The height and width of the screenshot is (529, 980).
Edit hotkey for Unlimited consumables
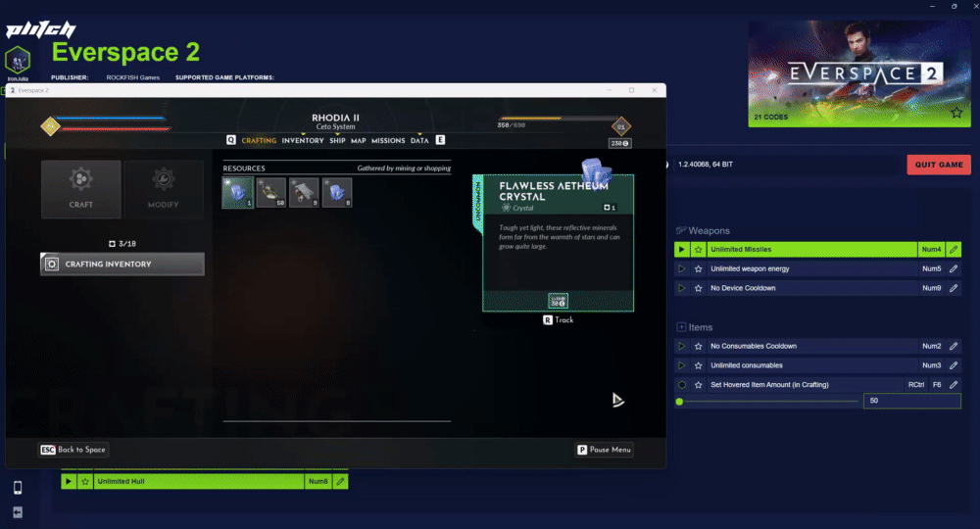coord(954,365)
